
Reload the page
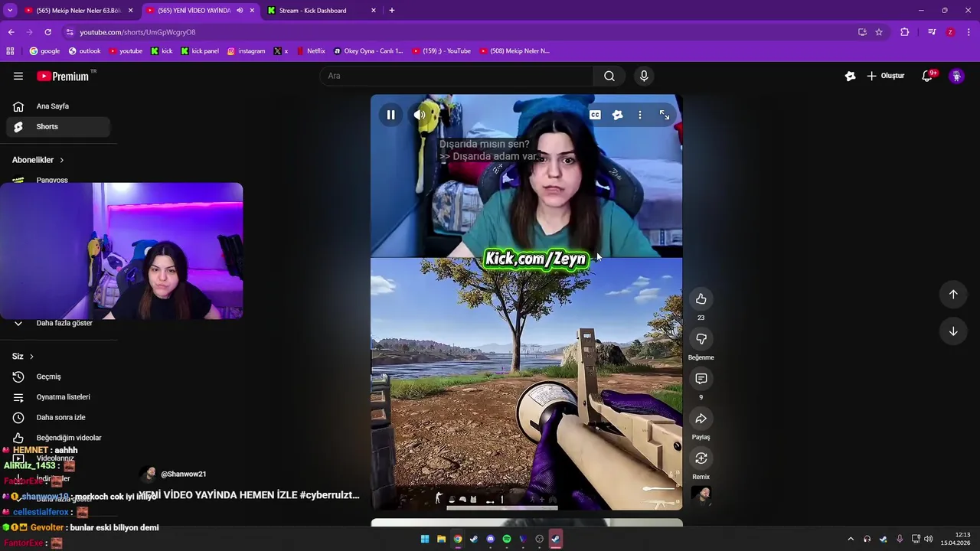[47, 32]
